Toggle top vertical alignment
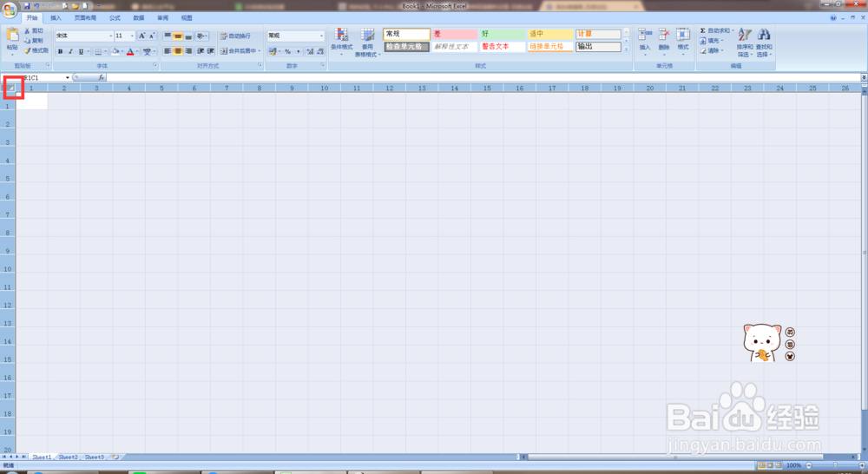The height and width of the screenshot is (474, 868). click(x=168, y=36)
